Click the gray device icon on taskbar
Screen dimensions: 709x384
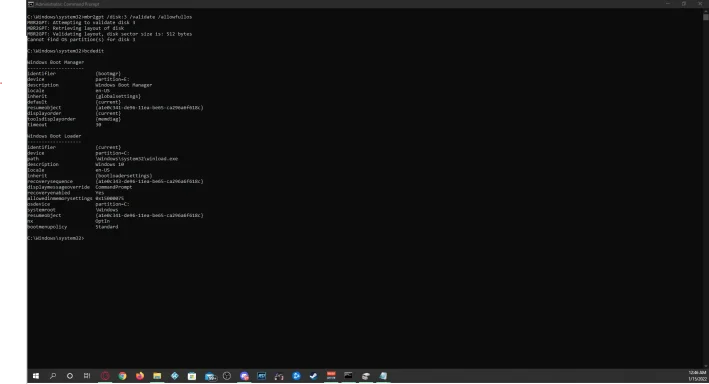pos(366,376)
